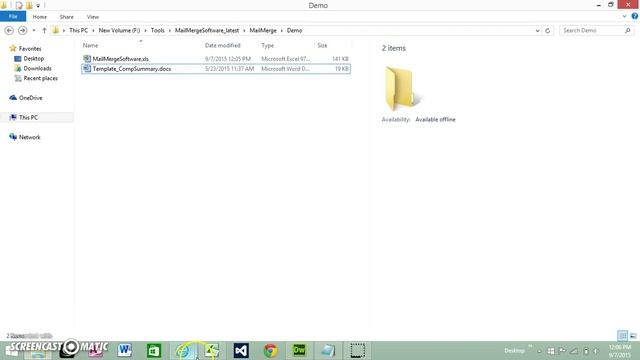Click This PC in address bar
Screen dimensions: 640x360
tap(78, 31)
